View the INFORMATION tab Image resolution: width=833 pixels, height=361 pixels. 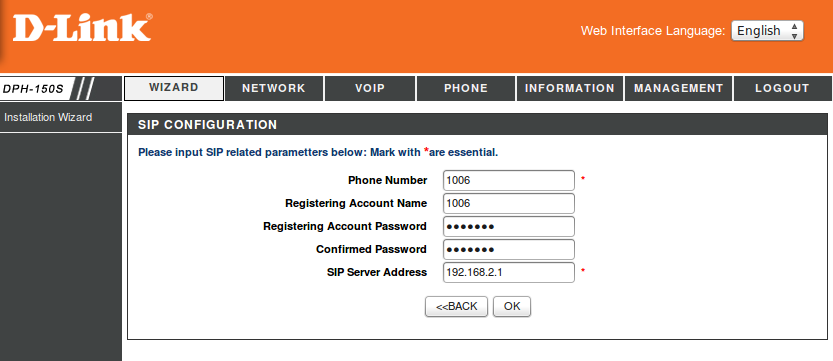[x=570, y=89]
